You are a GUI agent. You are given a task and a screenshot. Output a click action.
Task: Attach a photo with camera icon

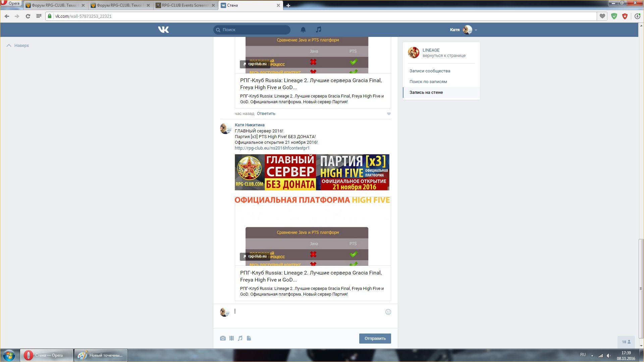point(223,339)
